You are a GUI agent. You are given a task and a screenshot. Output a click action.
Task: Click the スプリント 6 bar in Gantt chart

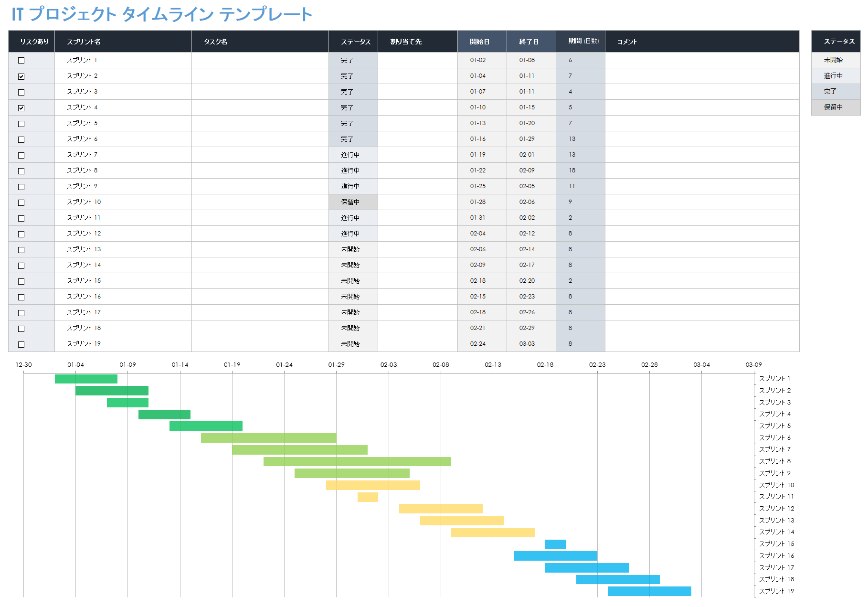(269, 438)
